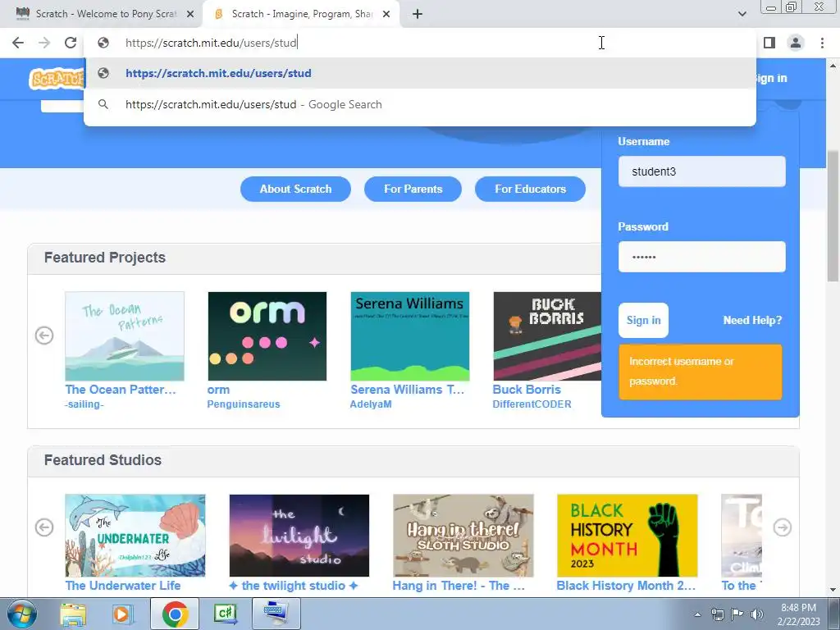Viewport: 840px width, 630px height.
Task: Click the Buck Borris title link
Action: coord(527,390)
